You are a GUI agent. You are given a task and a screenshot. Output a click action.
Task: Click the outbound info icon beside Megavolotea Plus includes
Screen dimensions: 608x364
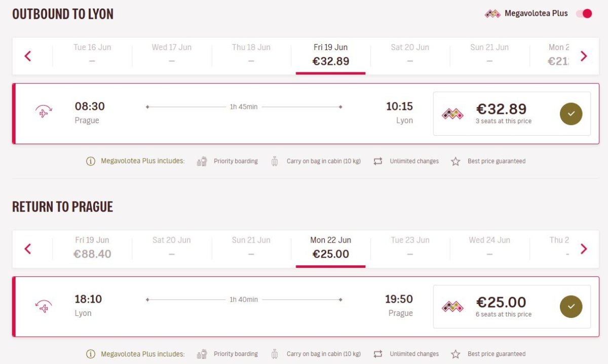point(91,161)
